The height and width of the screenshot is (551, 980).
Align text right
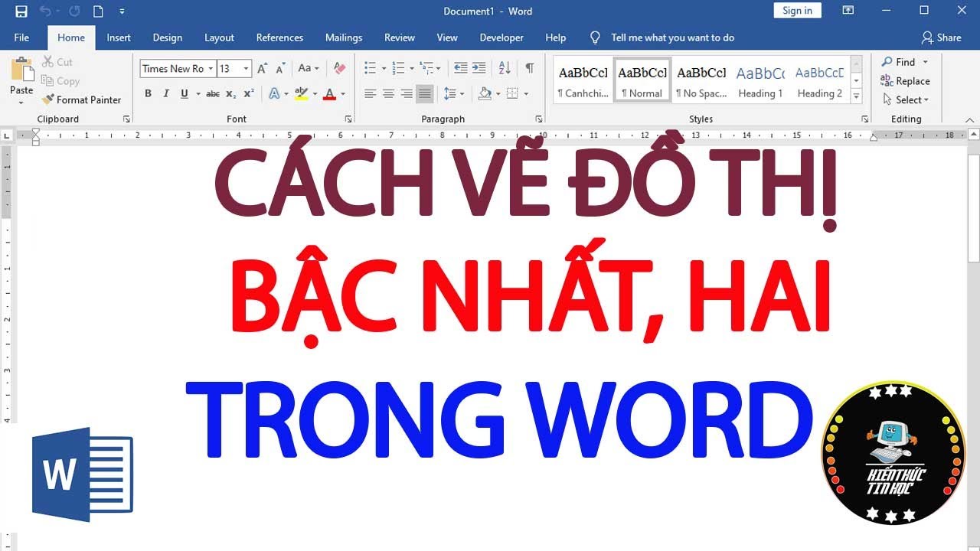click(x=407, y=94)
